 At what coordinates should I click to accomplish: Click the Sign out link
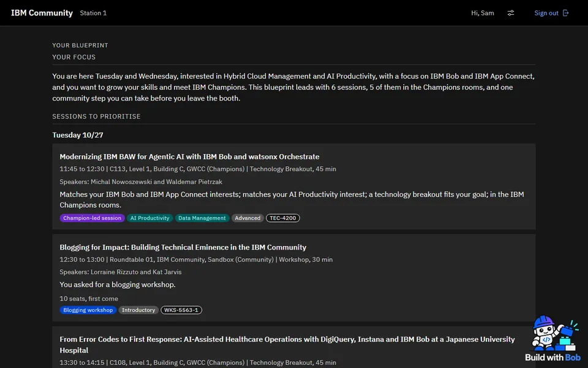546,13
